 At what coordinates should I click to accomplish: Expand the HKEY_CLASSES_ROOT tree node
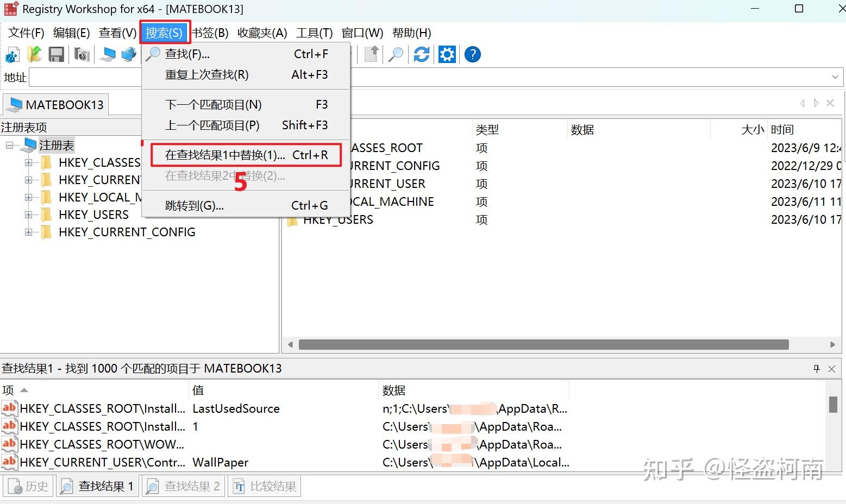click(28, 162)
